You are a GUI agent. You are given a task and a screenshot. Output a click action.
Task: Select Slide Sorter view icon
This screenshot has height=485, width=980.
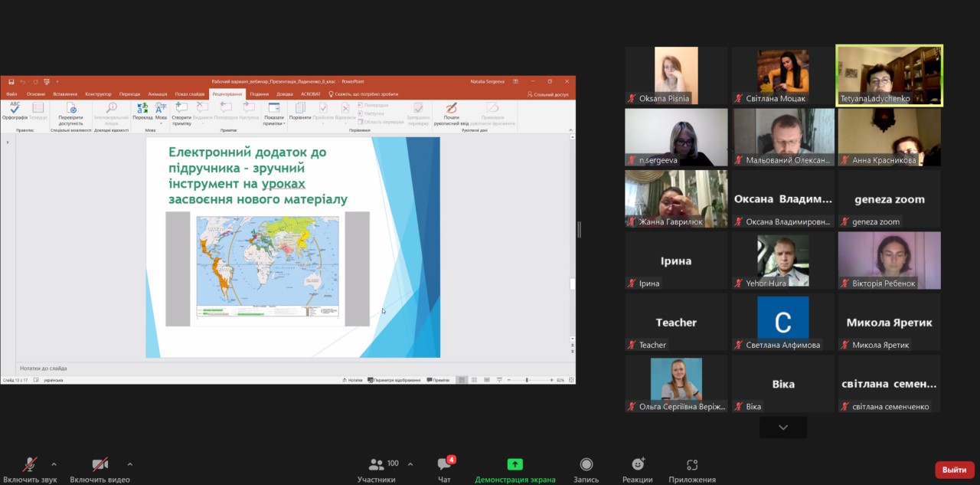click(x=475, y=380)
